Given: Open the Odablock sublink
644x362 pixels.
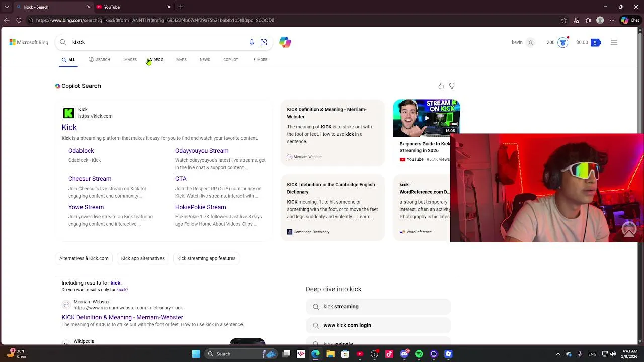Looking at the screenshot, I should coord(81,151).
